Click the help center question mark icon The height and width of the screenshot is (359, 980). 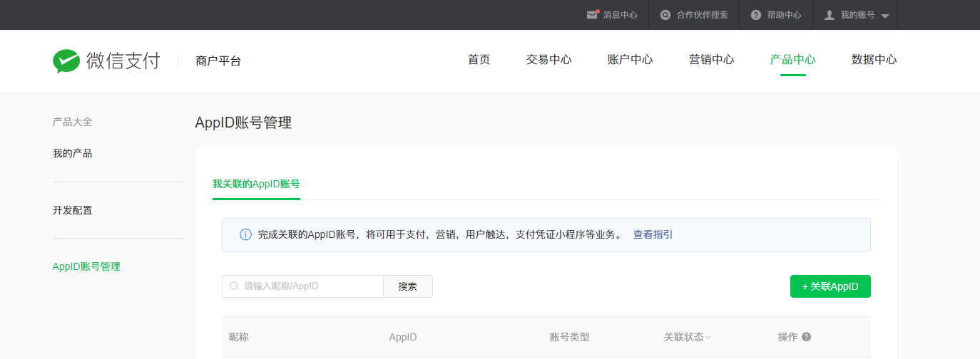coord(756,15)
